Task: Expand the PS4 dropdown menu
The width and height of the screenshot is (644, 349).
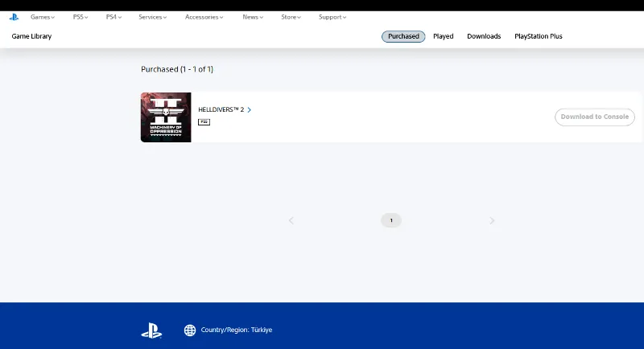Action: pos(114,17)
